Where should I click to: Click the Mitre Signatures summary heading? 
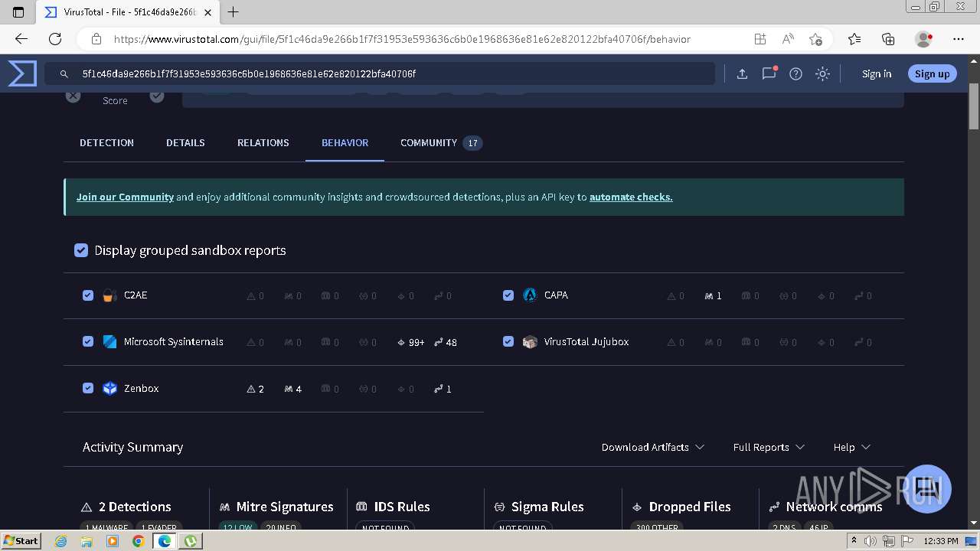coord(276,507)
